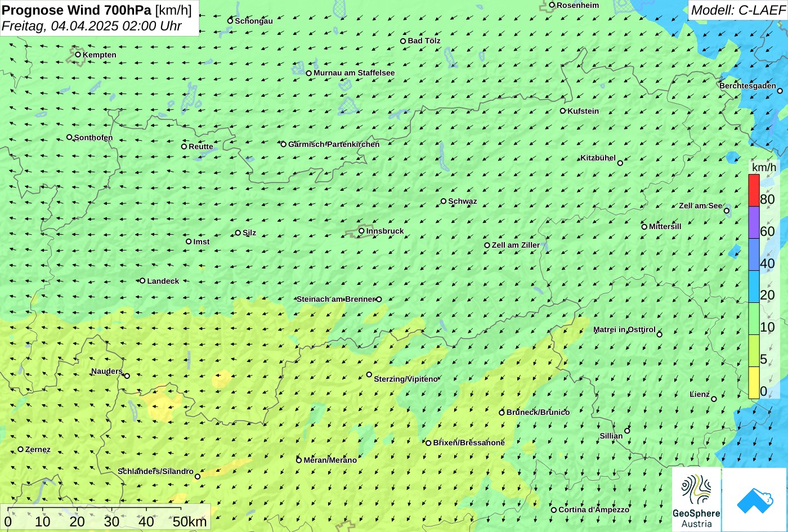Click the Silz label
This screenshot has height=532, width=788.
coord(249,233)
